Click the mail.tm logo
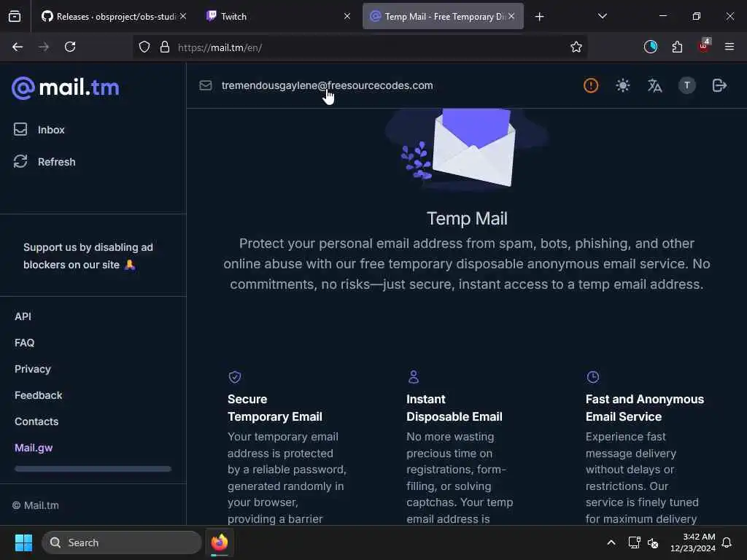Screen dimensions: 747x560 [65, 87]
